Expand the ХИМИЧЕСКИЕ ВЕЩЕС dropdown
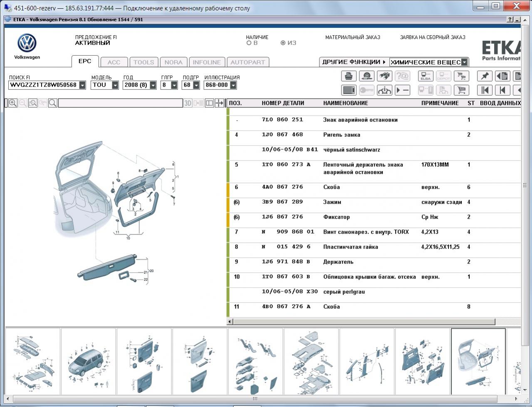532x407 pixels. [x=465, y=62]
